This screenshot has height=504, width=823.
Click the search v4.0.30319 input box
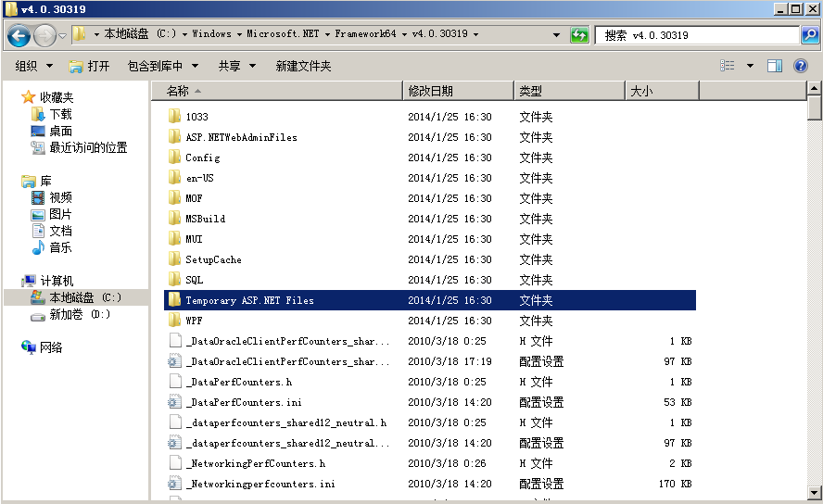(695, 35)
